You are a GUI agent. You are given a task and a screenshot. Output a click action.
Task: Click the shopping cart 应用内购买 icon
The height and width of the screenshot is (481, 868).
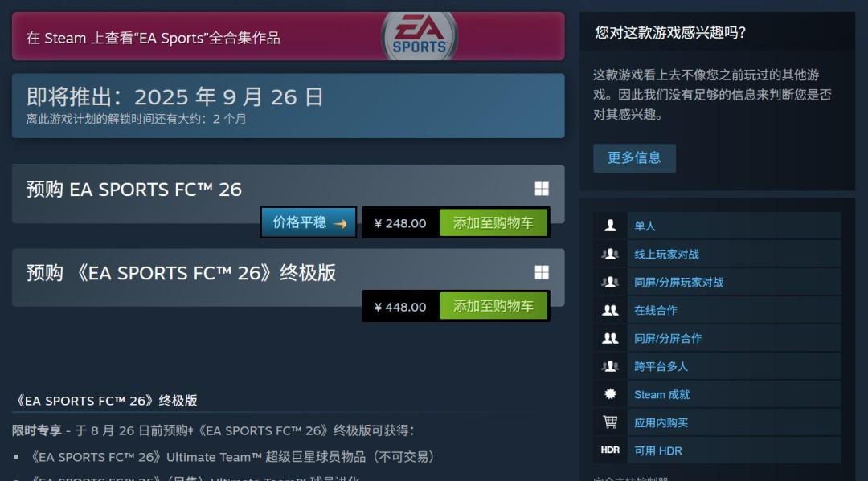(610, 422)
